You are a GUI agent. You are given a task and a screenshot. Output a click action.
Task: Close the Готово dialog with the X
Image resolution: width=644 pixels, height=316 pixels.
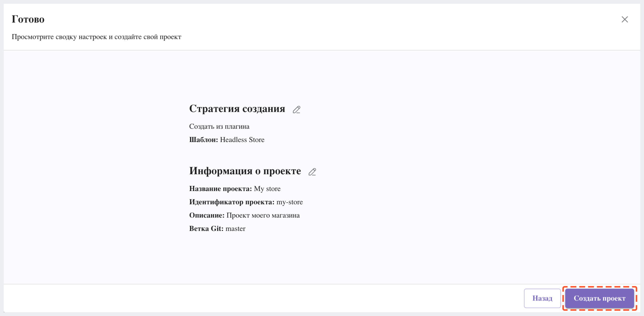click(x=625, y=19)
